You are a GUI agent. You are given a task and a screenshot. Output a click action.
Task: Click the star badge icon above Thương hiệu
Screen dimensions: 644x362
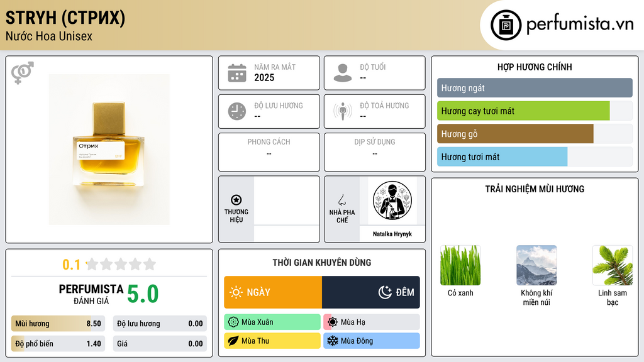tap(236, 200)
